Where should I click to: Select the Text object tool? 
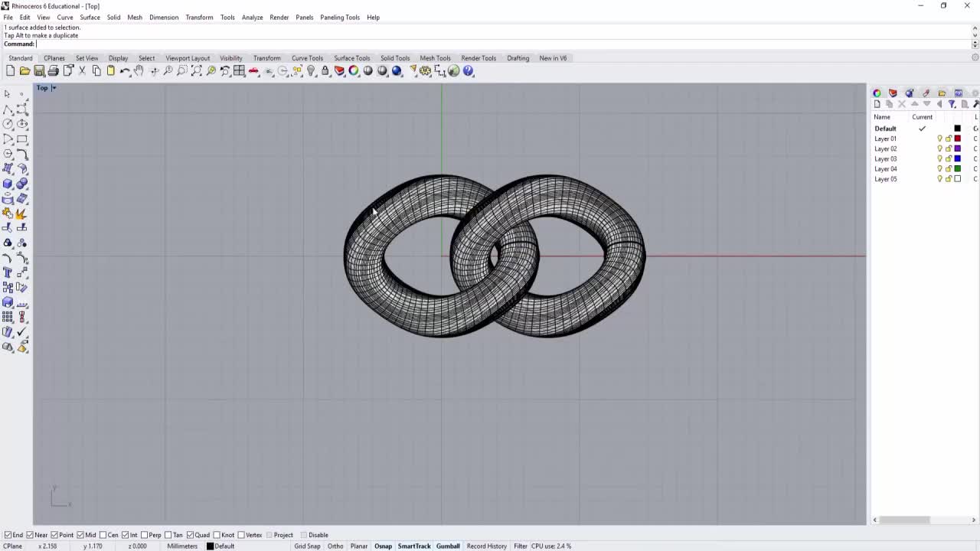click(x=8, y=272)
